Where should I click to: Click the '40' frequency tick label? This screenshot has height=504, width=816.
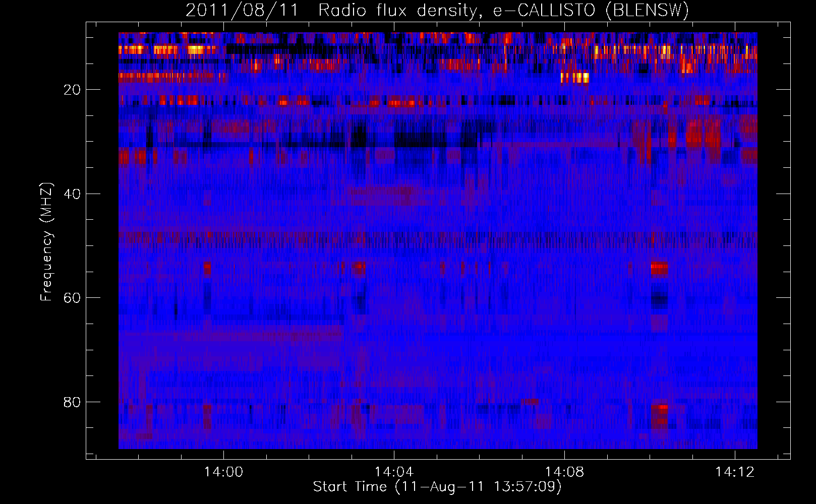click(72, 194)
